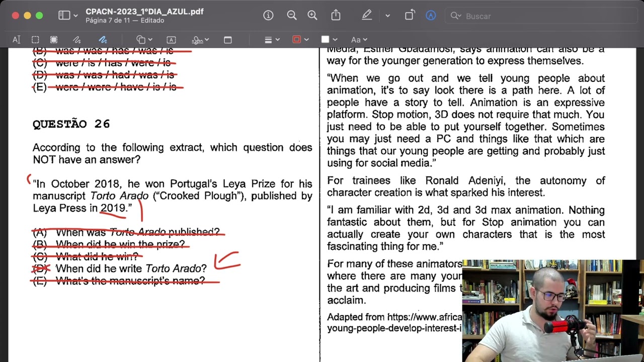Click option '(D) was / was / had / was / is'

(103, 75)
